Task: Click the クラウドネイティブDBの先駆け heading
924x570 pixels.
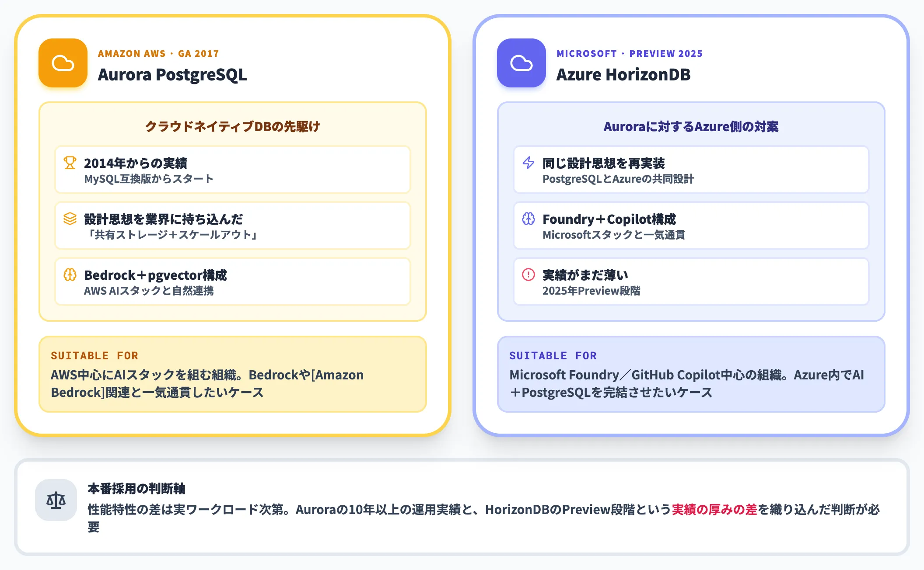Action: 233,126
